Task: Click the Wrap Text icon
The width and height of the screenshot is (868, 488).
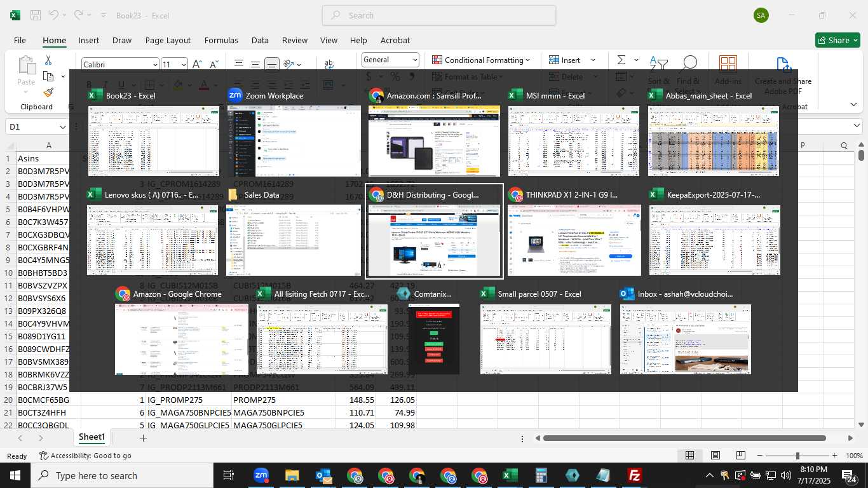Action: click(x=329, y=64)
